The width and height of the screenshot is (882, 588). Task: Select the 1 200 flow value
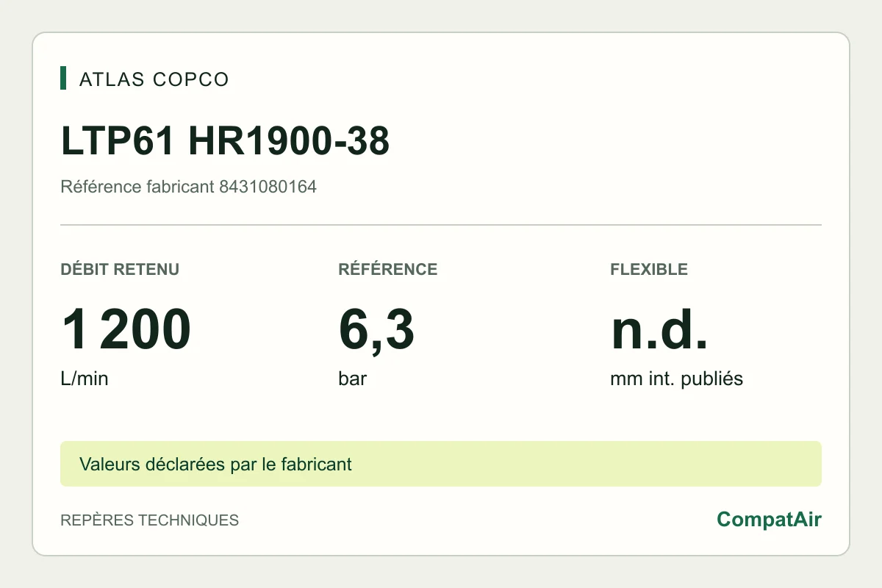pos(126,330)
